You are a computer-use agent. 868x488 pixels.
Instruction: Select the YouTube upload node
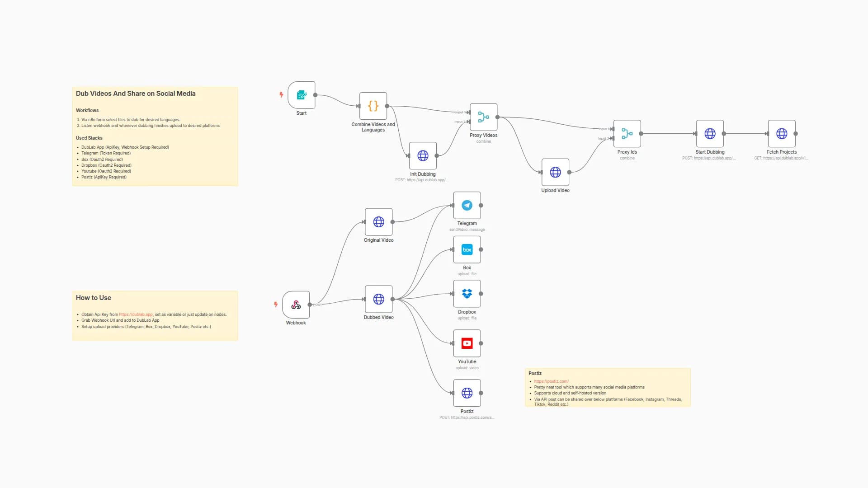point(467,343)
